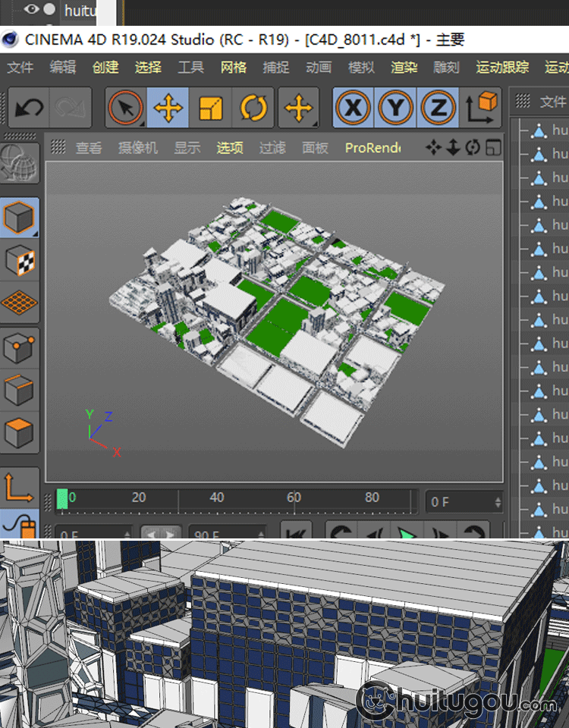
Task: Toggle the coordinate system cube button
Action: coord(481,108)
